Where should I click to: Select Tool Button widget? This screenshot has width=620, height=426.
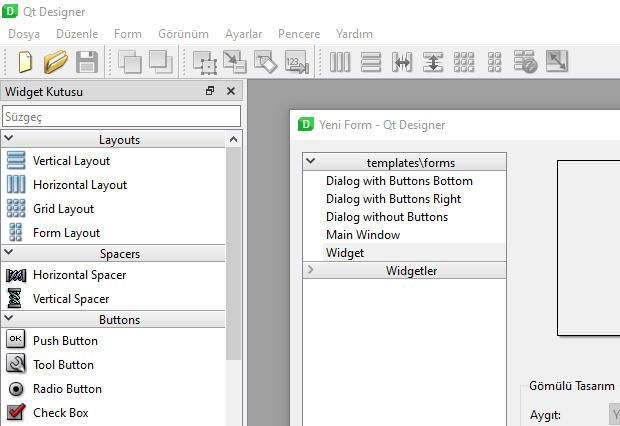click(113, 365)
